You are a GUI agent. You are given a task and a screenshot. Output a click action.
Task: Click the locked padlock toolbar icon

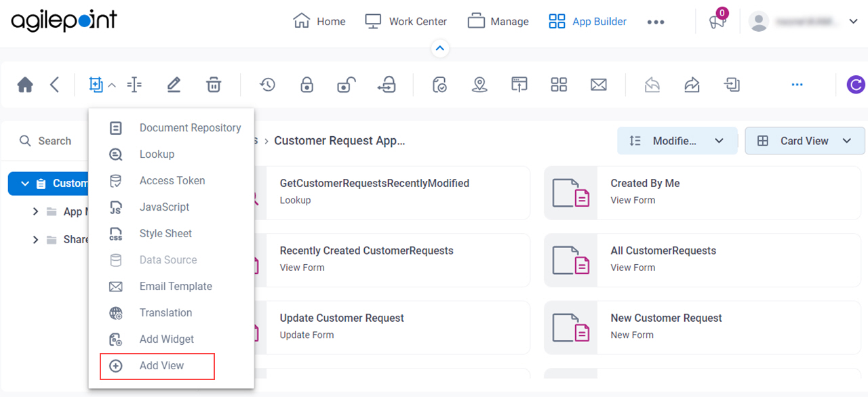pos(307,85)
